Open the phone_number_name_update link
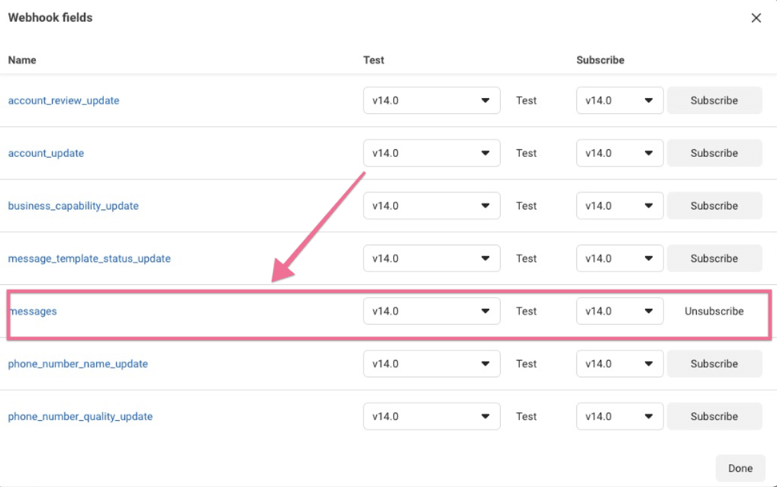This screenshot has width=777, height=487. 78,364
